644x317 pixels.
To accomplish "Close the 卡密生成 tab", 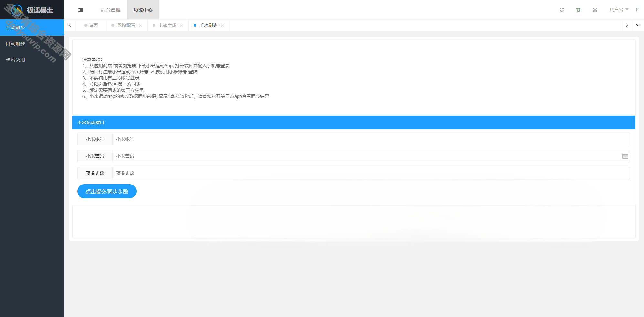I will pyautogui.click(x=181, y=26).
